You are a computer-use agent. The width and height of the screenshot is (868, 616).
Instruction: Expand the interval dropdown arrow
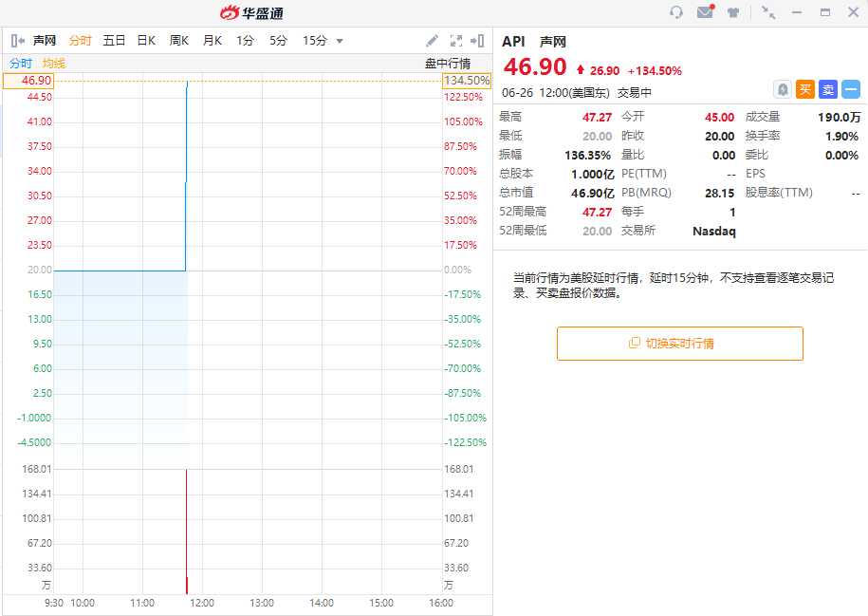[x=340, y=41]
